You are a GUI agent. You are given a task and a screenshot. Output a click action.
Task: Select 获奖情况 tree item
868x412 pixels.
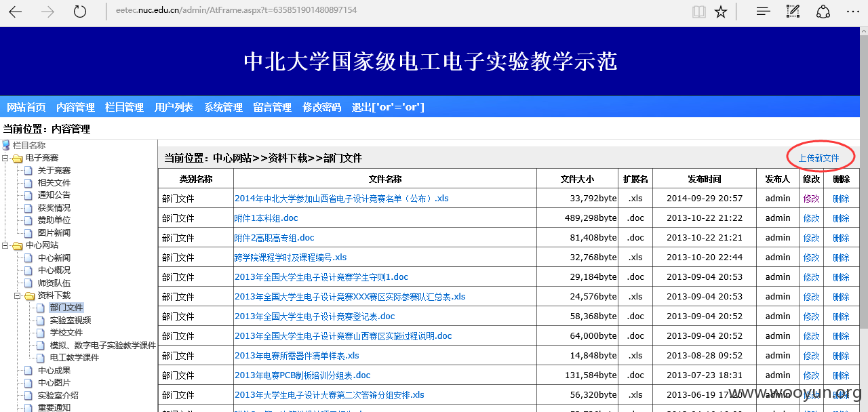point(54,208)
